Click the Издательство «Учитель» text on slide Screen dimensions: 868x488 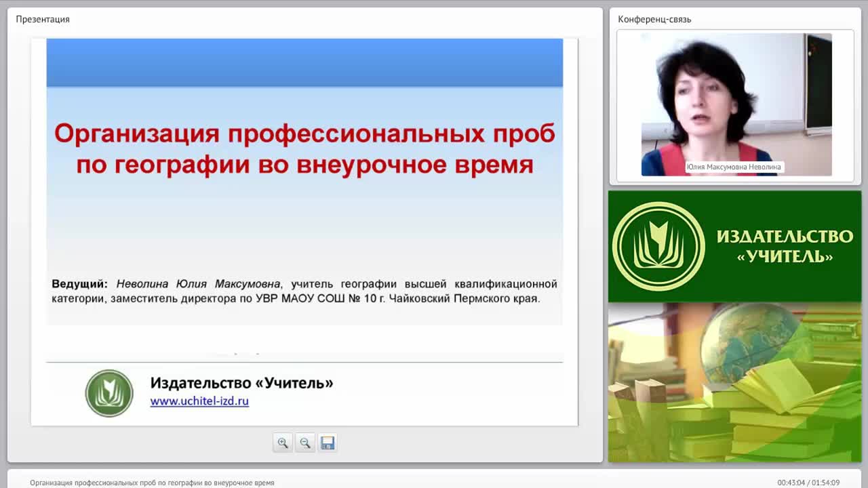pos(241,383)
